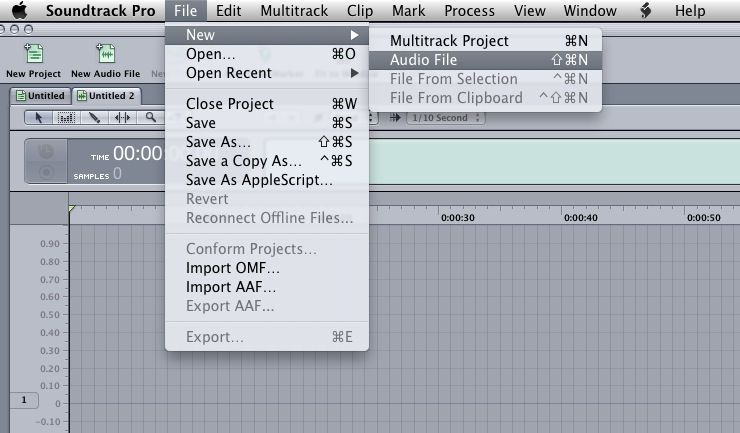Click the 00:00 time value field
Viewport: 740px width, 433px height.
pyautogui.click(x=138, y=153)
